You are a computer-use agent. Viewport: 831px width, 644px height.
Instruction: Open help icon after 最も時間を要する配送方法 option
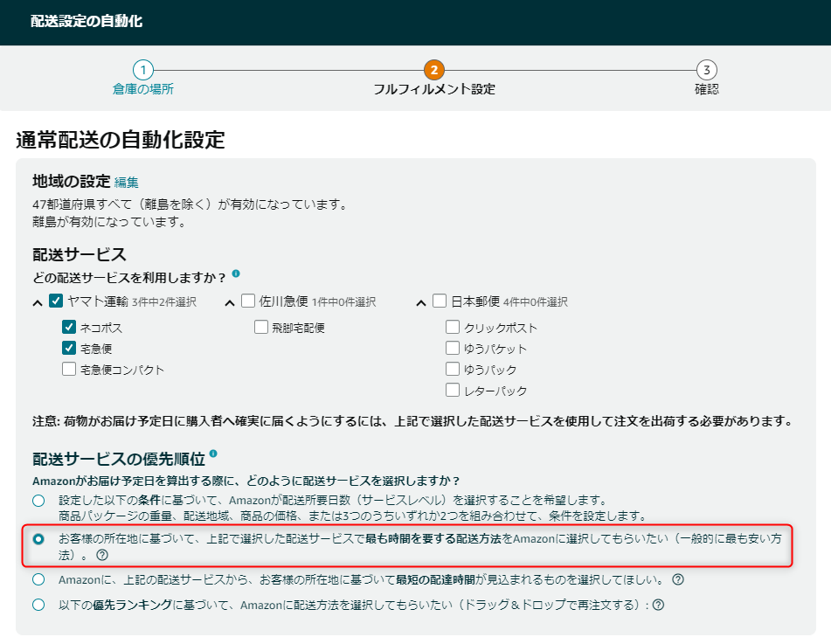pos(102,555)
